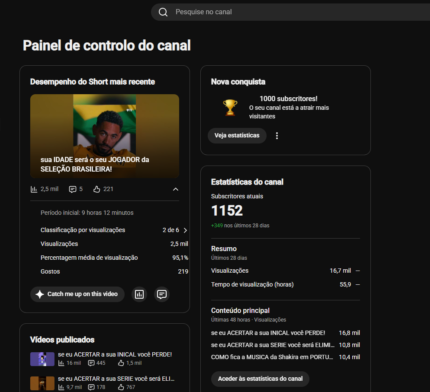Click the subscriber count 1152

(227, 211)
